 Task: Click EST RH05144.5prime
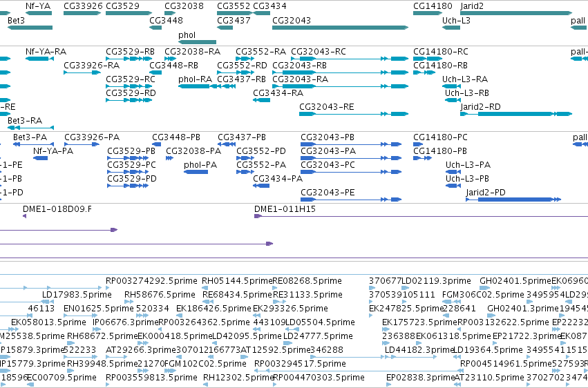click(237, 281)
